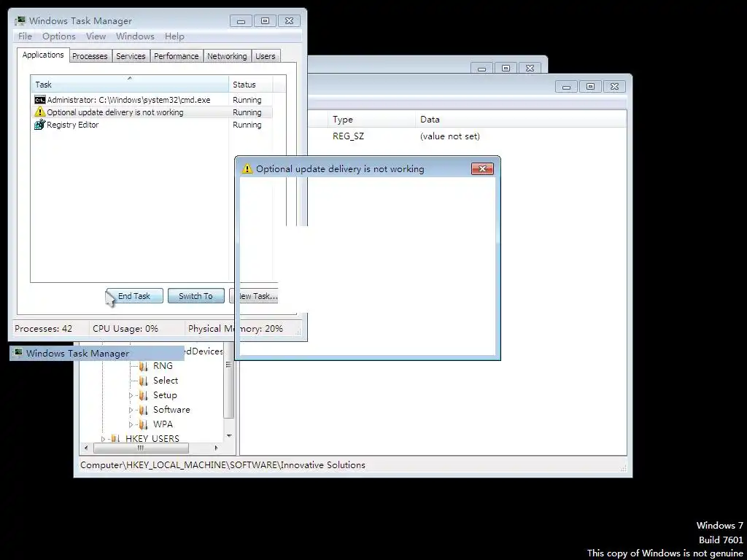The height and width of the screenshot is (560, 747).
Task: Click the Registry Editor status bar key path
Action: tap(222, 465)
